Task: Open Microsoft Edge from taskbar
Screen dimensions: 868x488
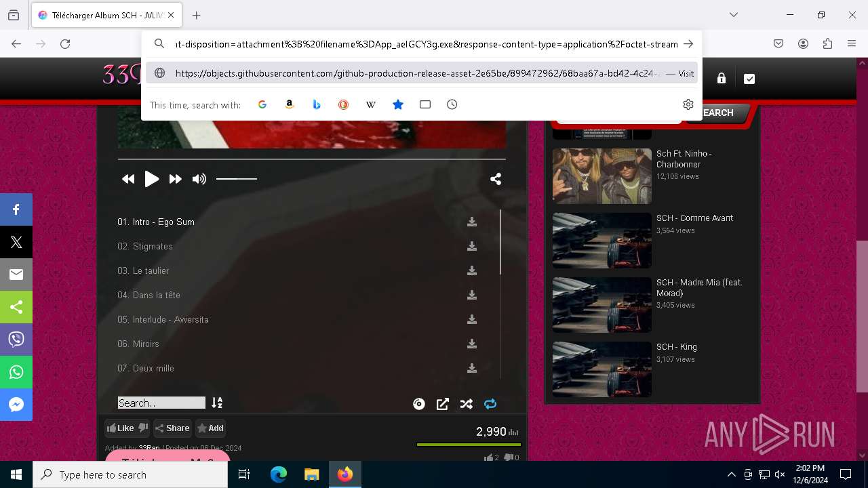Action: [279, 474]
